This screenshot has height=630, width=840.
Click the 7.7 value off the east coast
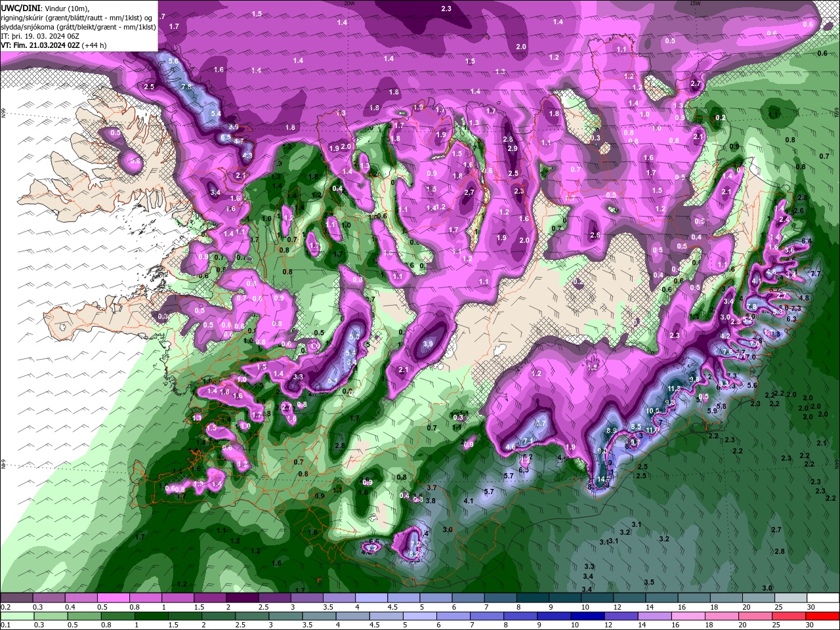[x=816, y=274]
